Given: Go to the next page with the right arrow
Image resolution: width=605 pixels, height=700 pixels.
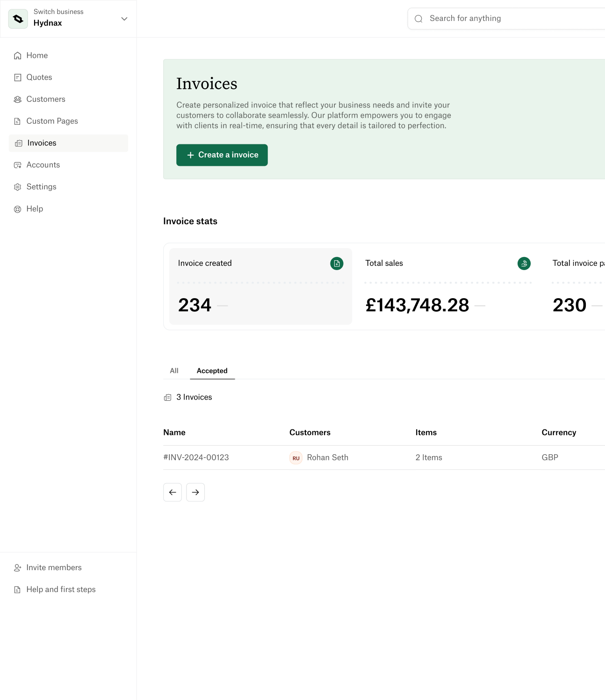Looking at the screenshot, I should pyautogui.click(x=195, y=492).
